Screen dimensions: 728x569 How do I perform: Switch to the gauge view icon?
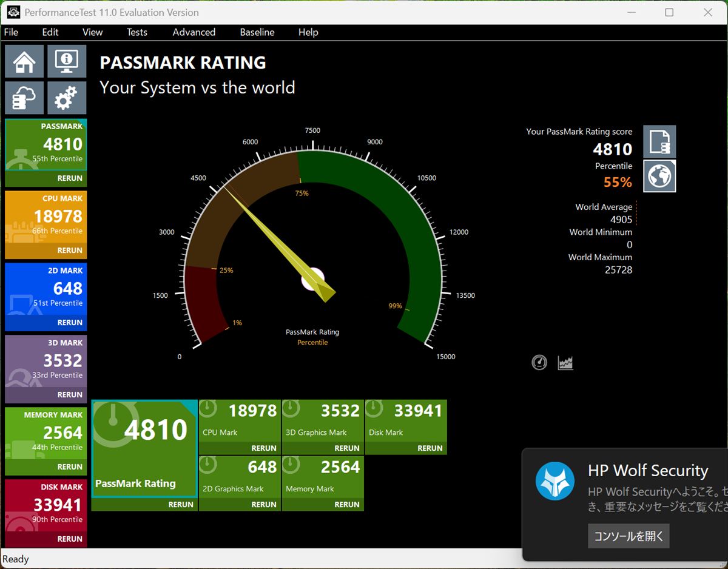tap(539, 363)
